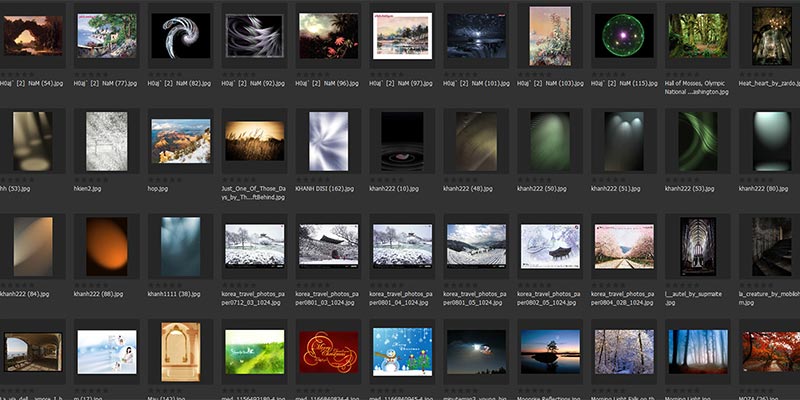Click the Just_One_Of_Those_Days file name
800x400 pixels.
254,193
